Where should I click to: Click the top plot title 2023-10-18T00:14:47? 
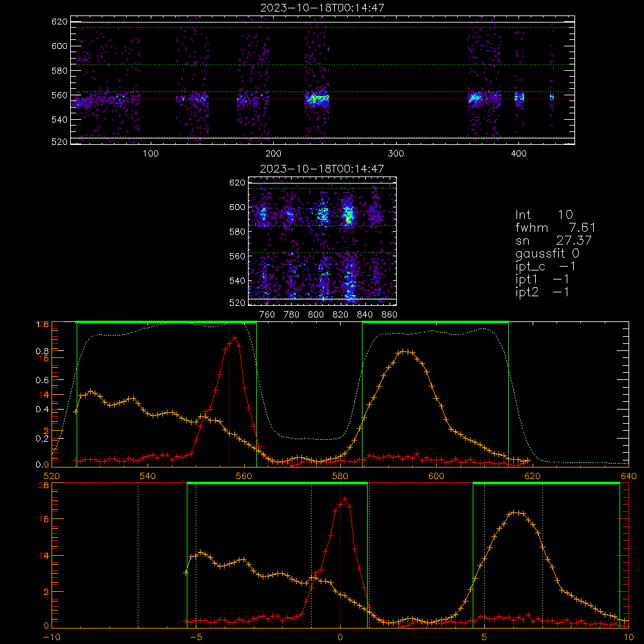tap(323, 8)
